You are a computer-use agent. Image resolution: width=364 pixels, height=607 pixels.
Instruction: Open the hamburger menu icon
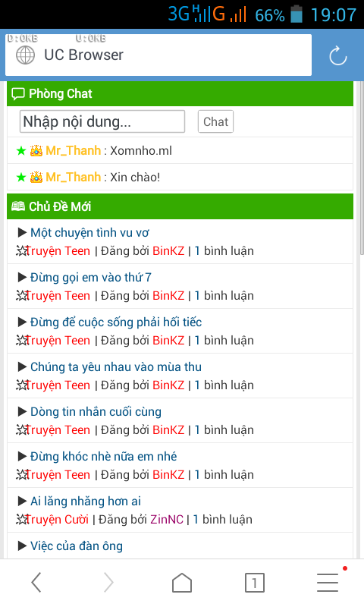(x=328, y=583)
